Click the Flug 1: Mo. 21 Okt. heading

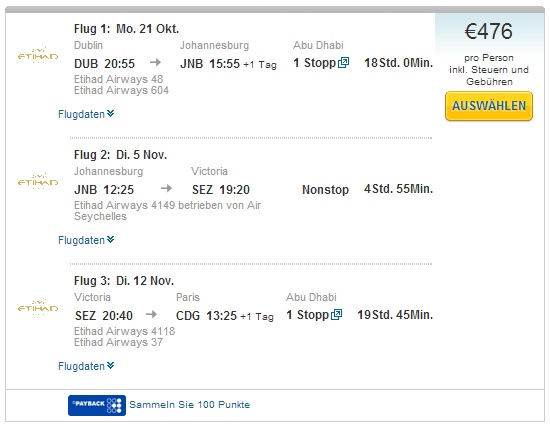[x=126, y=29]
